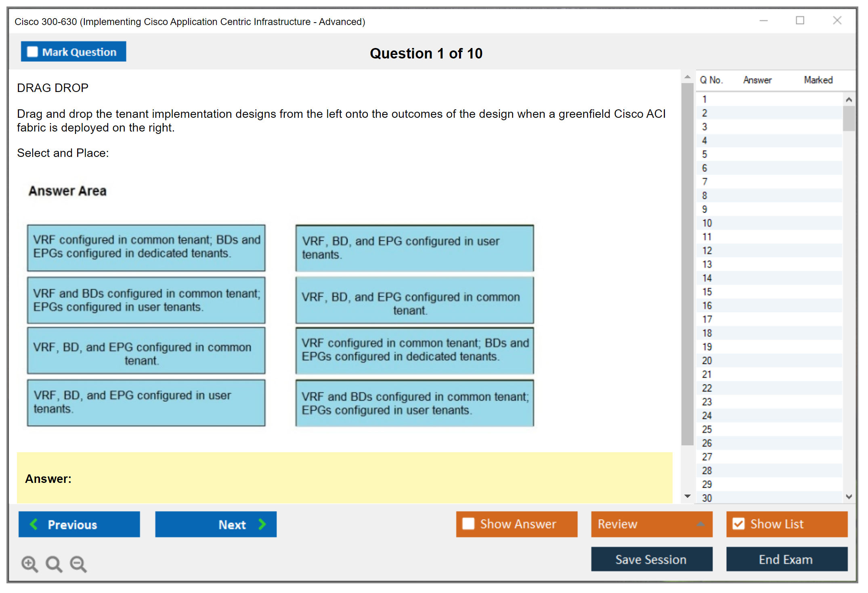
Task: Select question 10 in the list
Action: 707,223
